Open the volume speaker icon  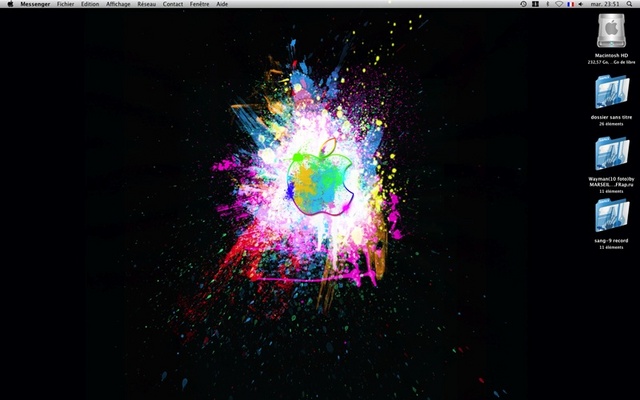click(581, 4)
